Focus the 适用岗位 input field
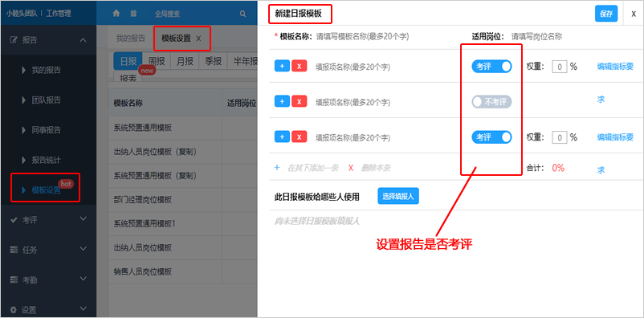Screen dimensions: 644x318 pos(536,37)
